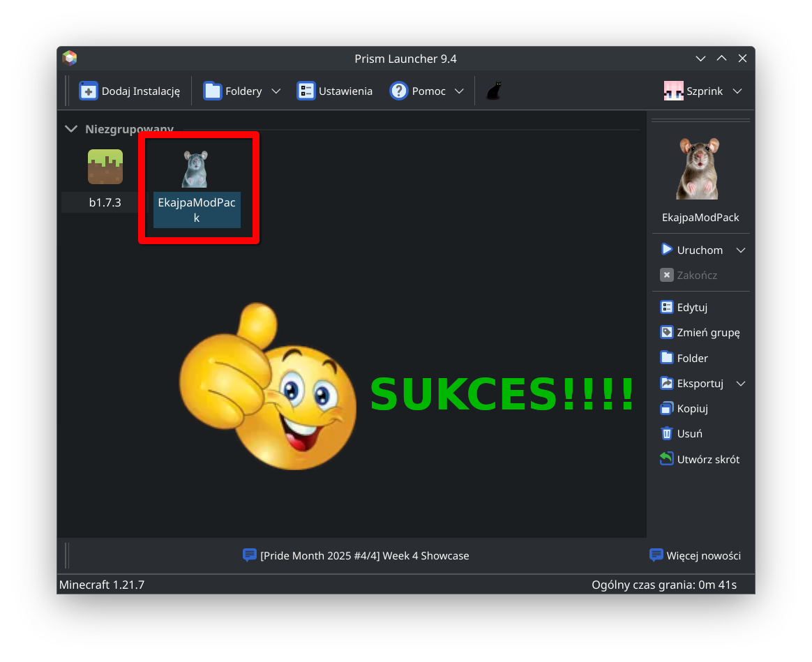This screenshot has height=662, width=812.
Task: Click Utwórz skrót shortcut icon
Action: click(x=667, y=459)
